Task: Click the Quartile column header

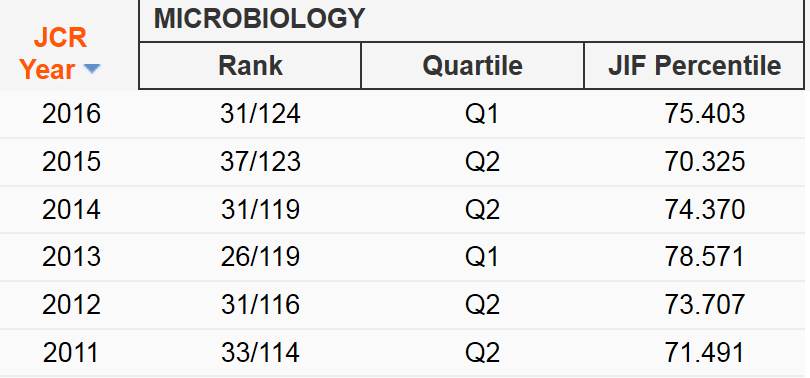Action: 472,66
